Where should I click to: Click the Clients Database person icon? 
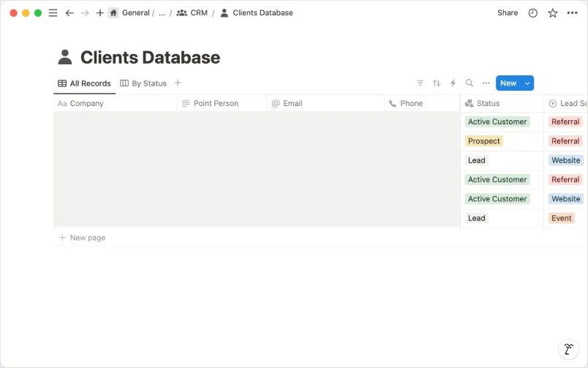pos(65,57)
